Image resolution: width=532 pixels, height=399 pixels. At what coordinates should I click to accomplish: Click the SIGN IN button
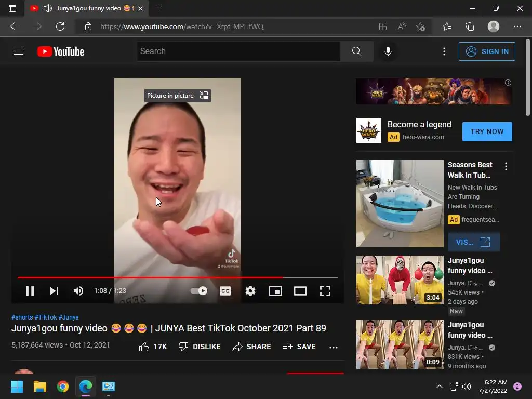click(487, 51)
